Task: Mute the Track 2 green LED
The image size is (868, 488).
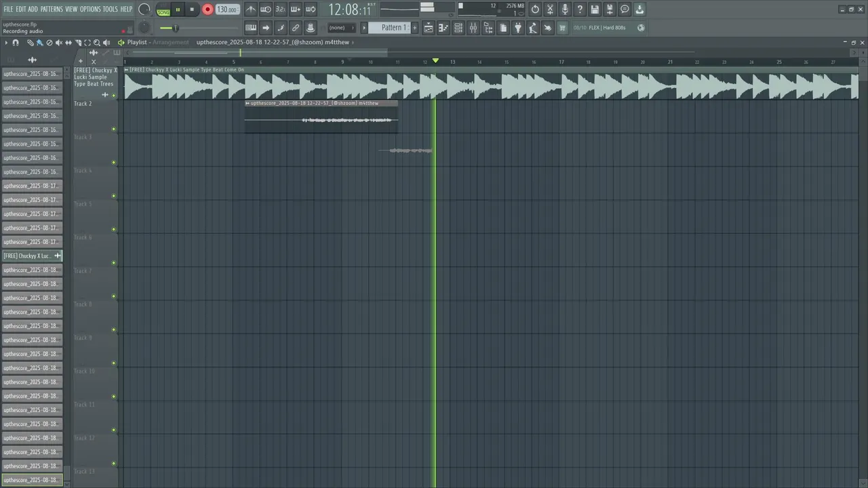Action: 113,129
